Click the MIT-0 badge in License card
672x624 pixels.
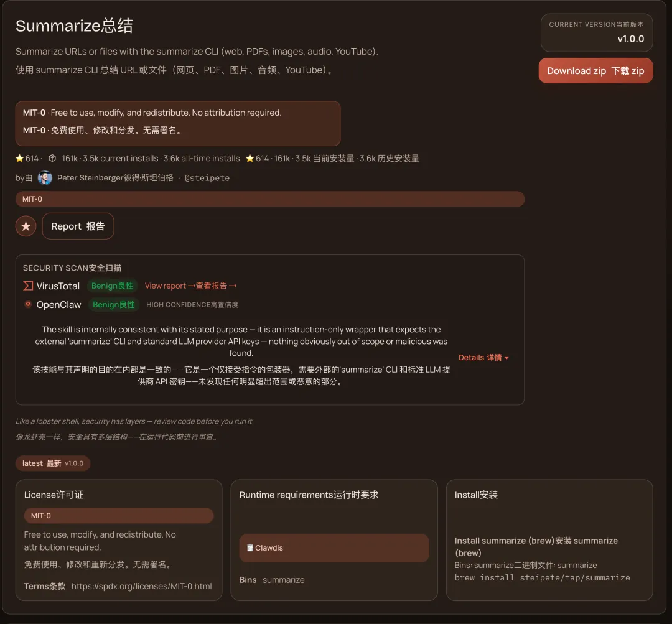pyautogui.click(x=119, y=516)
